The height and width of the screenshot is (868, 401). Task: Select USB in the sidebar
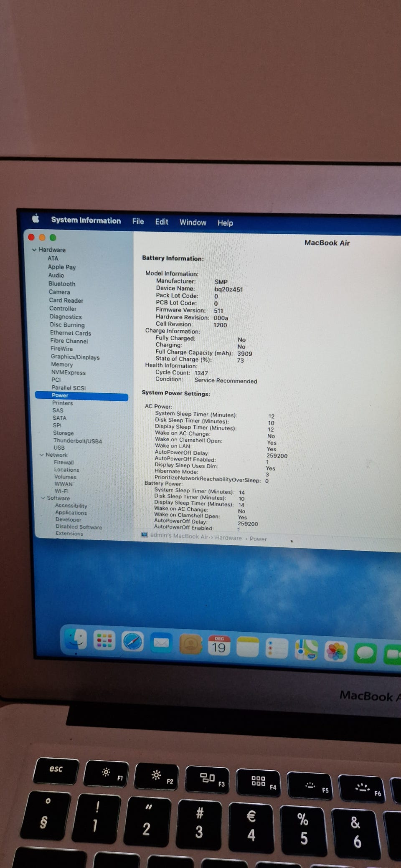[x=59, y=448]
